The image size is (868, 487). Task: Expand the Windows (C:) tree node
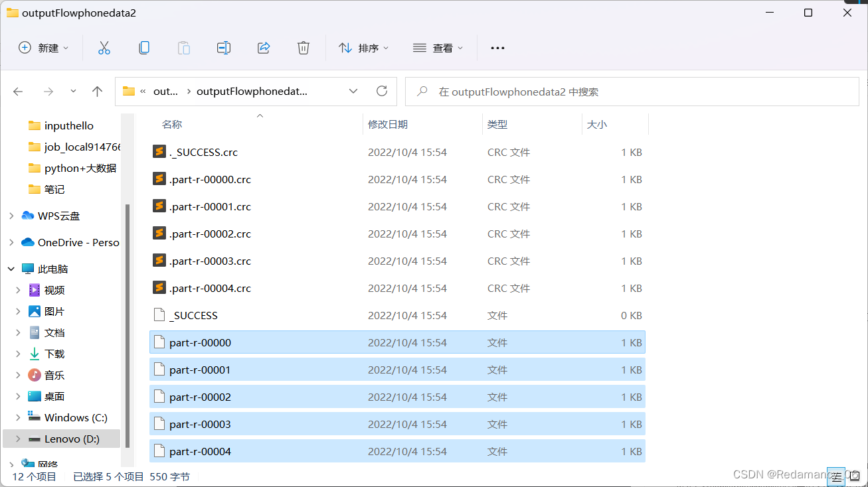[x=19, y=417]
